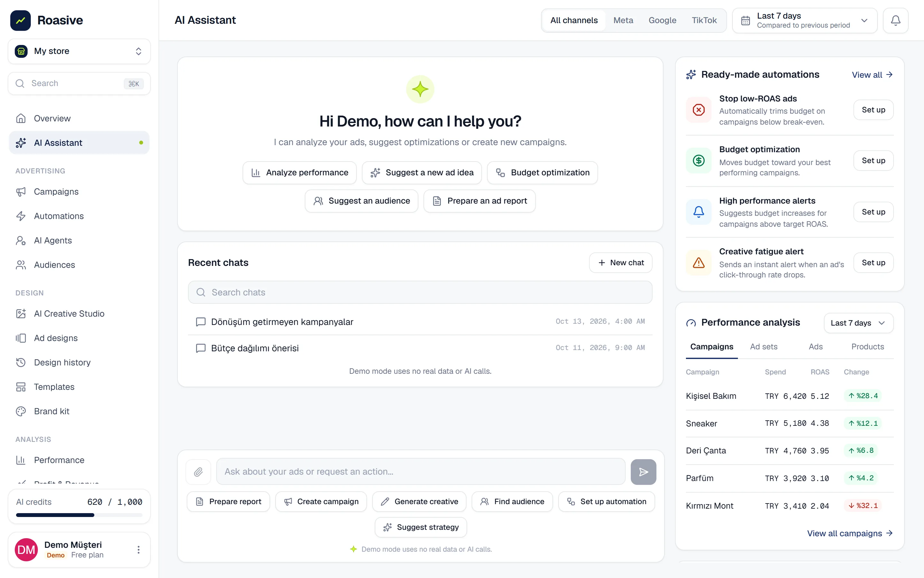The image size is (924, 578).
Task: Click the paperclip attachment icon
Action: tap(198, 472)
